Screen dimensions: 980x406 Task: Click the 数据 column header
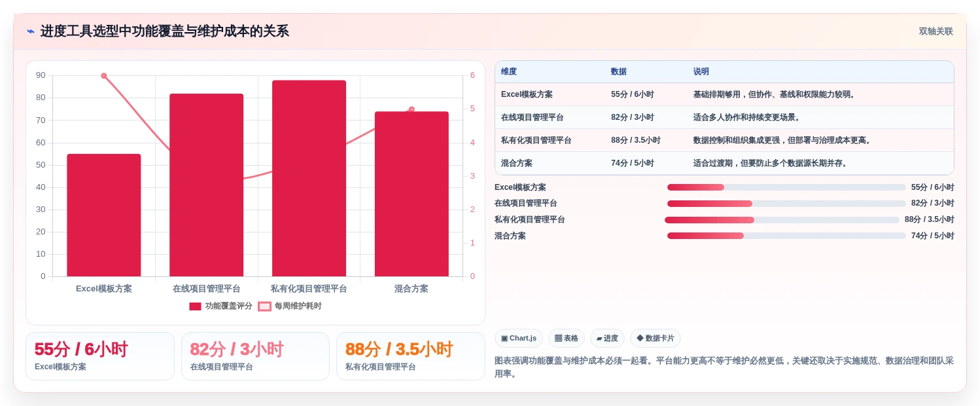[x=619, y=71]
